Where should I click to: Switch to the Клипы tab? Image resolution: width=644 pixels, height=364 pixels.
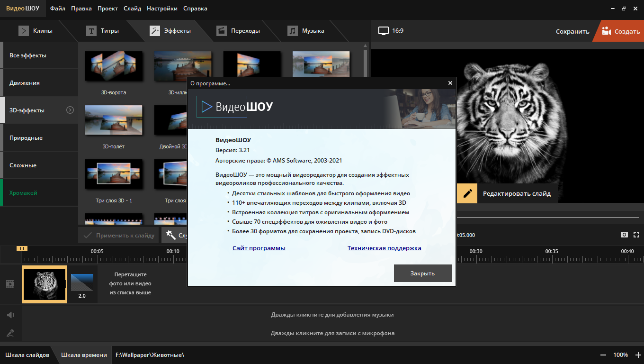(x=36, y=31)
